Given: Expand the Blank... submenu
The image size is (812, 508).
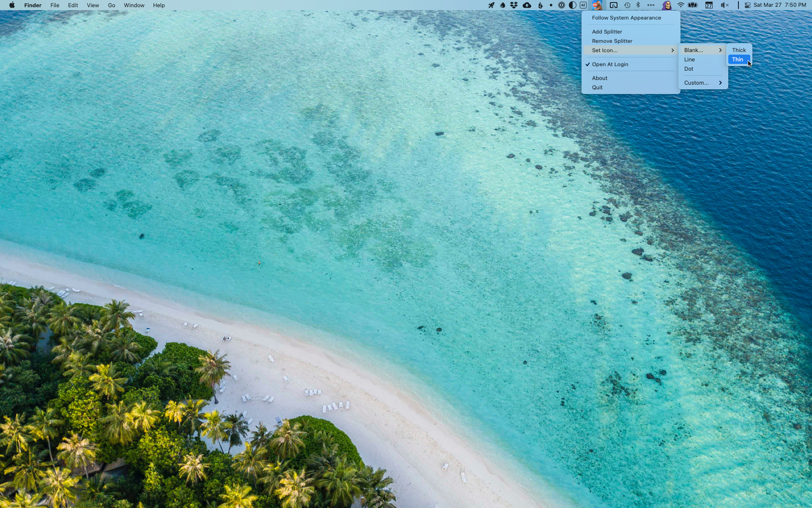Looking at the screenshot, I should 703,50.
